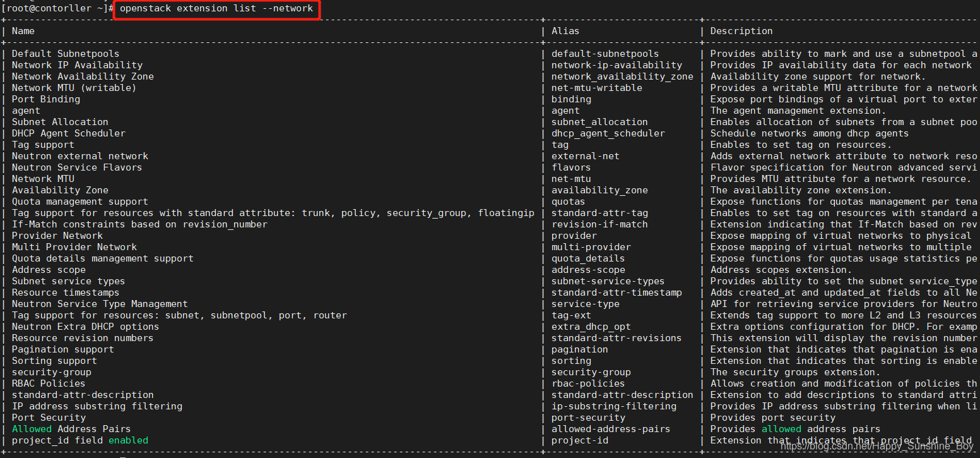Click the 'RBAC Policies' name cell
Screen dimensions: 980x458
[x=49, y=383]
